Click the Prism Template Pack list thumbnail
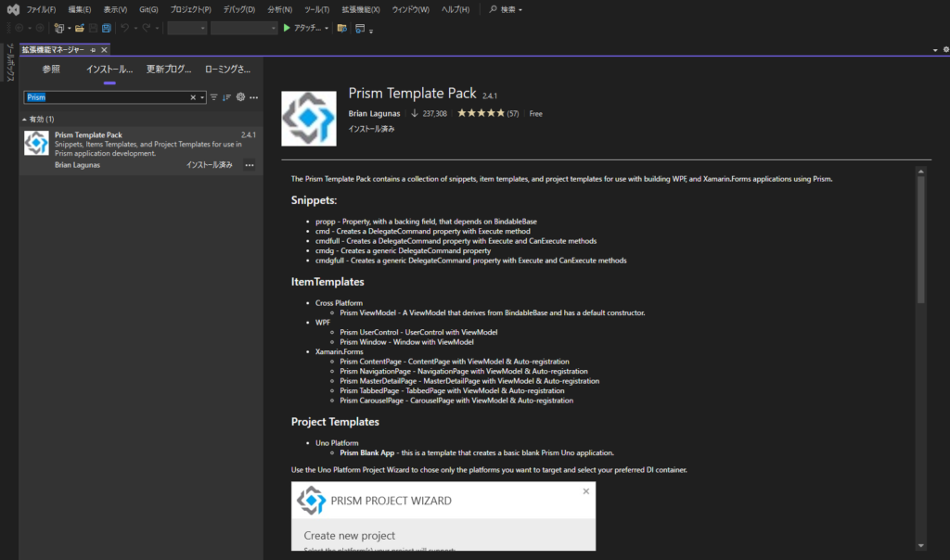The height and width of the screenshot is (560, 950). pos(36,143)
